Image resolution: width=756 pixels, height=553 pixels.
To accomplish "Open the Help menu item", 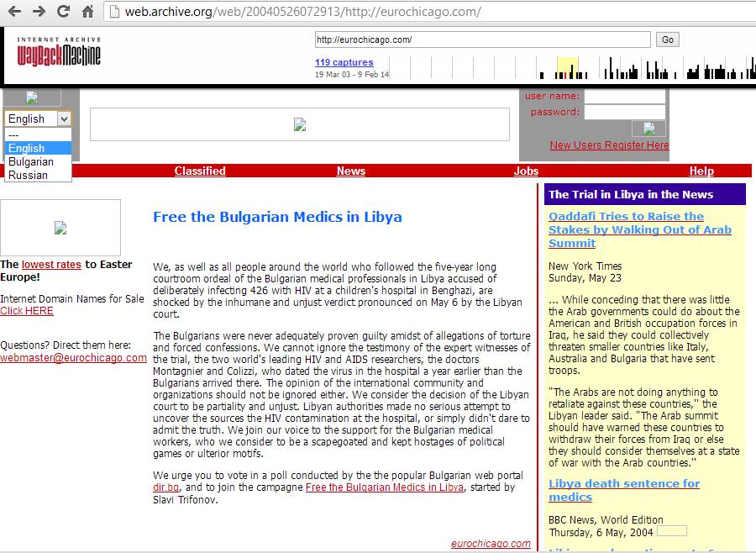I will point(701,171).
